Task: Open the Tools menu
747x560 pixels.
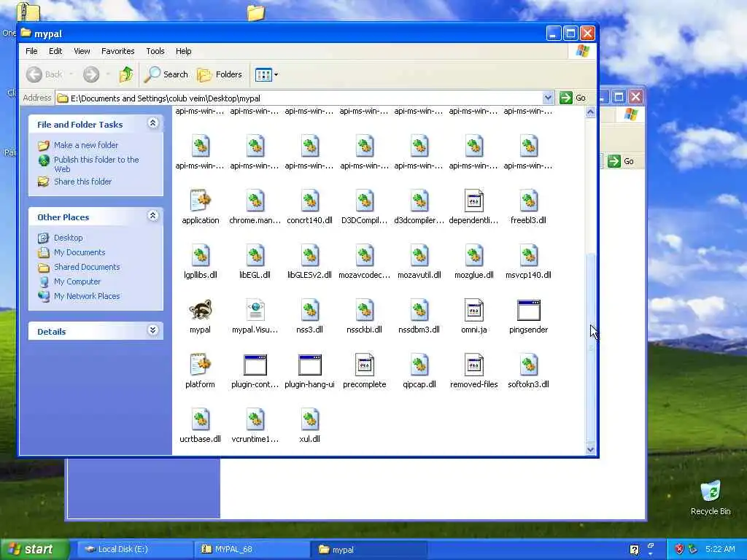Action: coord(155,51)
